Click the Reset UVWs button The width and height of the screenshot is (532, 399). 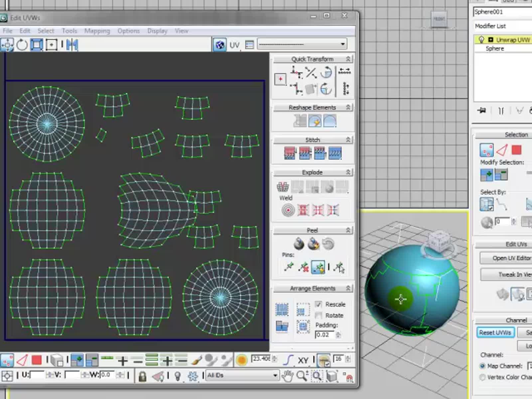pyautogui.click(x=495, y=332)
